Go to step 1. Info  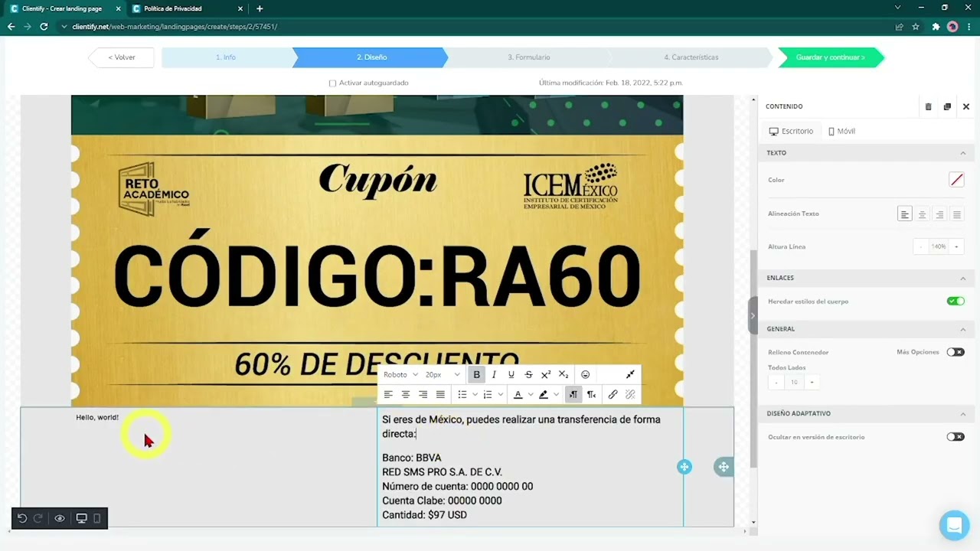tap(226, 57)
